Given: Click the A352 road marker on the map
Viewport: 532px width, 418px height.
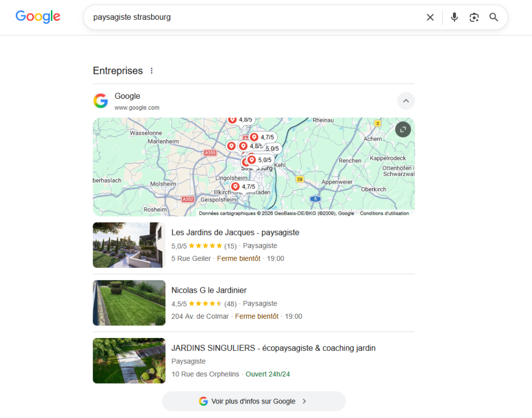Looking at the screenshot, I should coord(188,199).
